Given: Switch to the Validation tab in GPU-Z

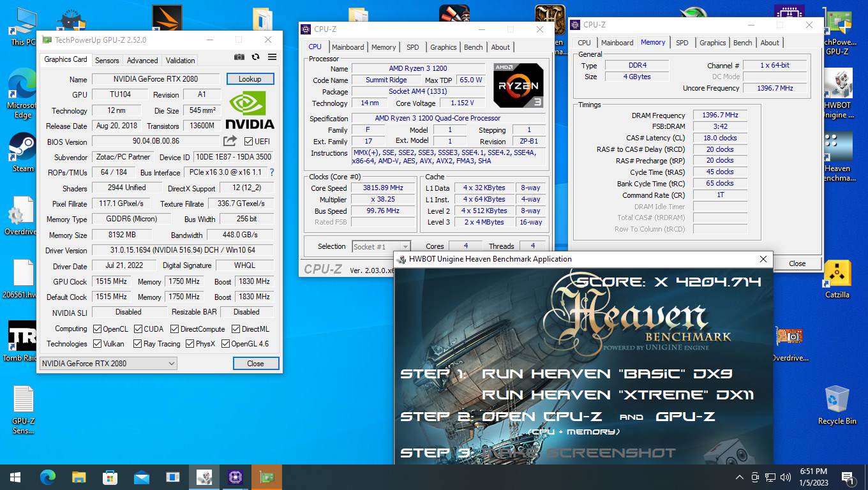Looking at the screenshot, I should 181,61.
